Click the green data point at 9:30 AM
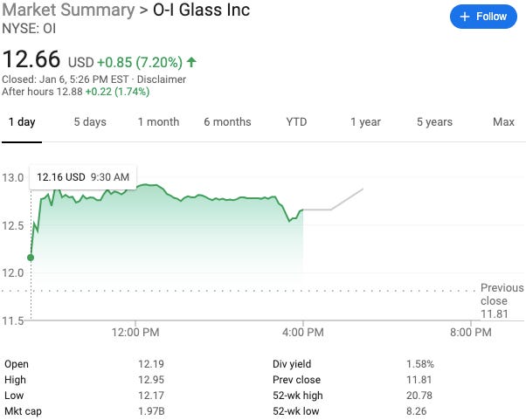Image resolution: width=526 pixels, height=420 pixels. (x=31, y=257)
